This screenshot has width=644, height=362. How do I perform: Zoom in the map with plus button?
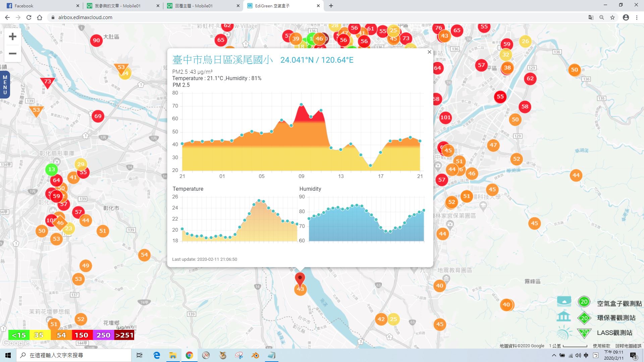click(12, 37)
